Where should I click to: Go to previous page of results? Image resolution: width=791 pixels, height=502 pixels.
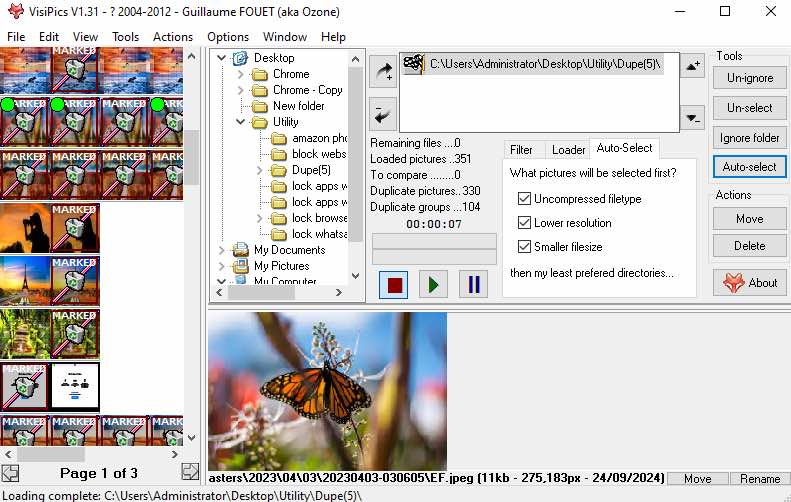pos(9,472)
